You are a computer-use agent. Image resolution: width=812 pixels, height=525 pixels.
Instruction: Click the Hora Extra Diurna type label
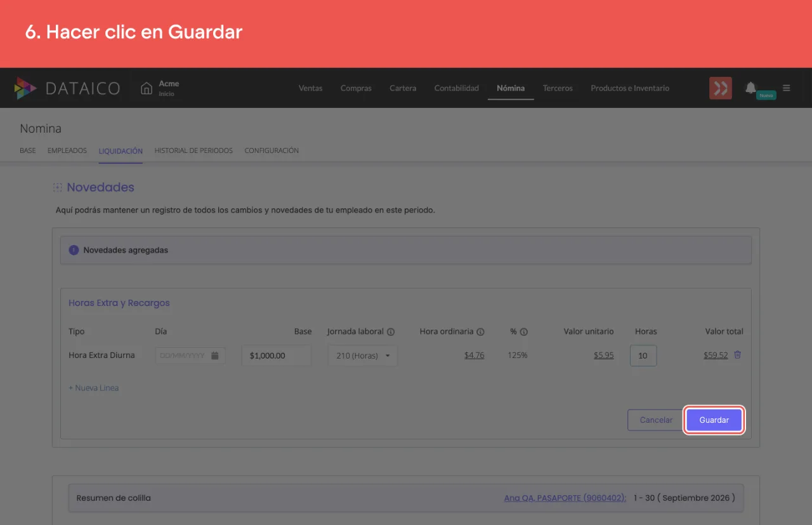tap(101, 356)
